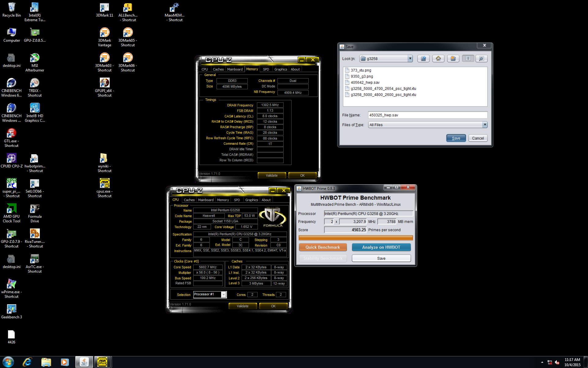Open MaxxMEM shortcut on desktop

coord(175,12)
